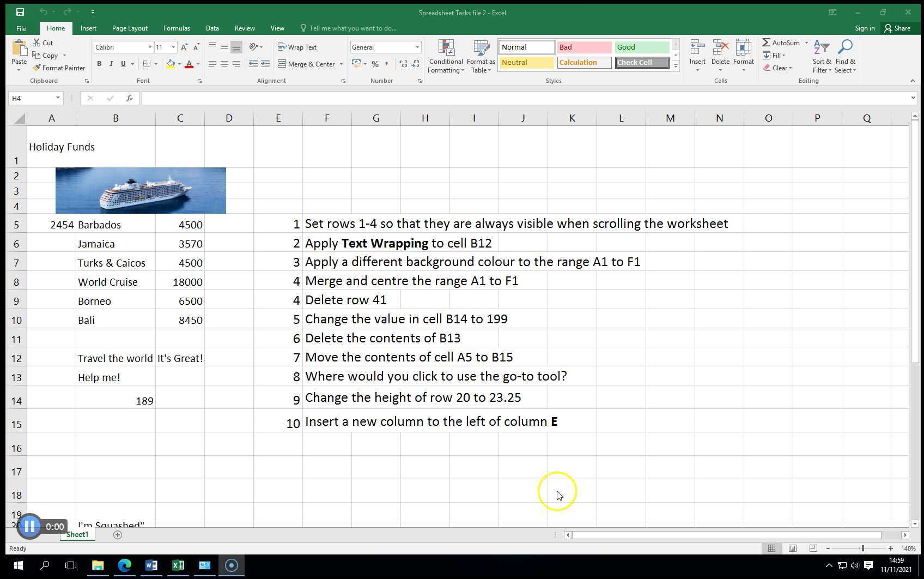Click the Increase Decimal icon
This screenshot has width=924, height=579.
tap(403, 64)
